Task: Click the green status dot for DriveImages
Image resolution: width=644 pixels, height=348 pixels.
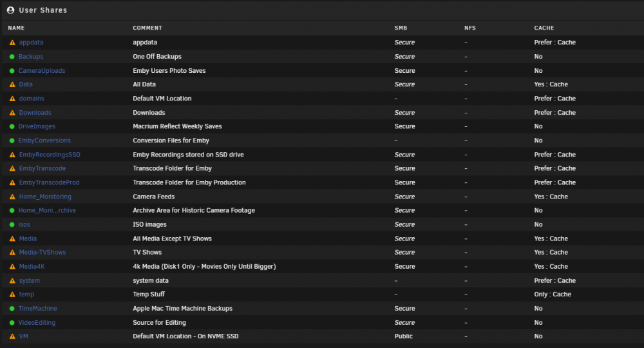Action: 12,126
